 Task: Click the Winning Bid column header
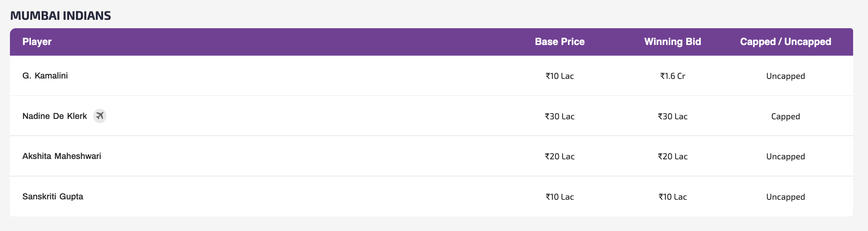673,42
